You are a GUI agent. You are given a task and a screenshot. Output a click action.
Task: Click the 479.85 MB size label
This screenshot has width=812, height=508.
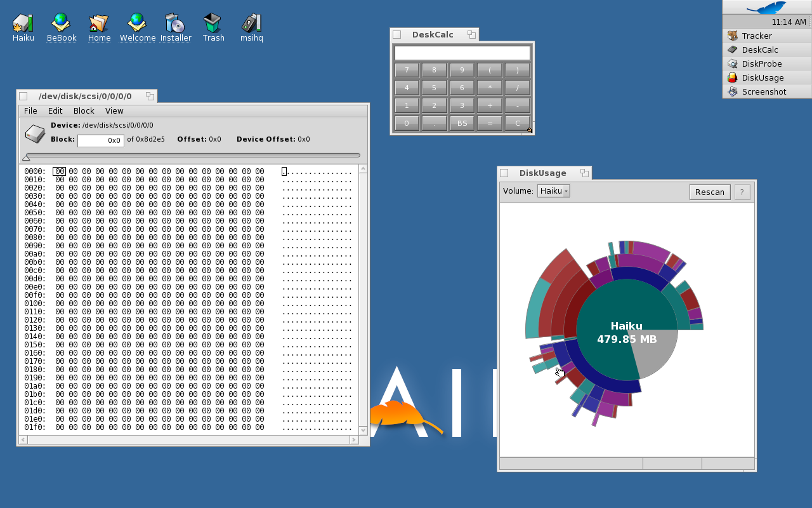627,339
